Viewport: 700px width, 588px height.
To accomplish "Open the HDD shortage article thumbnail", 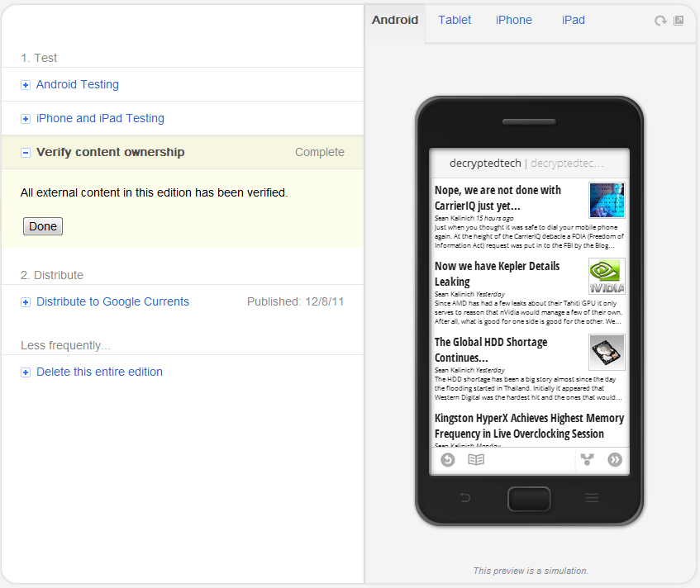I will [607, 352].
